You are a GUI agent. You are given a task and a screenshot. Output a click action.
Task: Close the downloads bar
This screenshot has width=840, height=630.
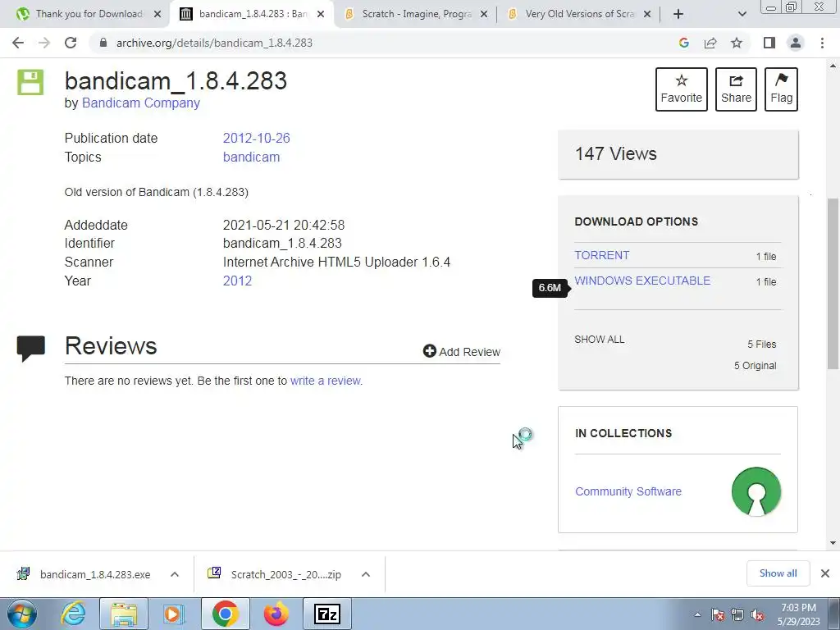click(825, 573)
